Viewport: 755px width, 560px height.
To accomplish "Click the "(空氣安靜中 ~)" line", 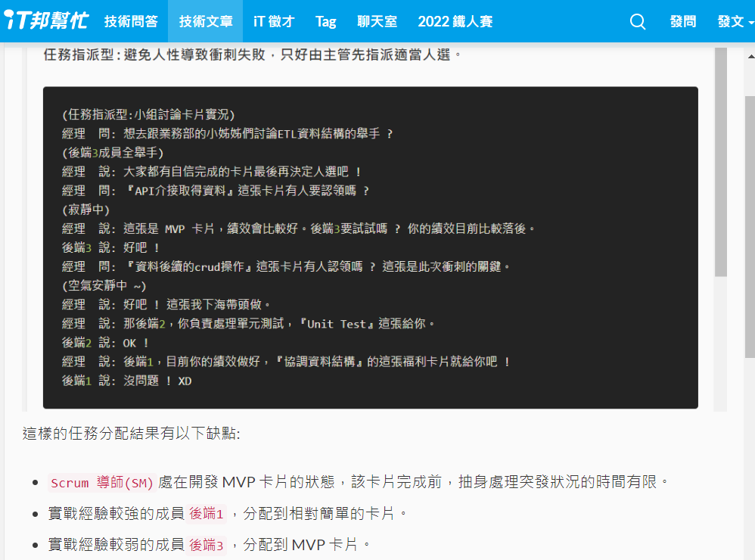I will tap(104, 285).
